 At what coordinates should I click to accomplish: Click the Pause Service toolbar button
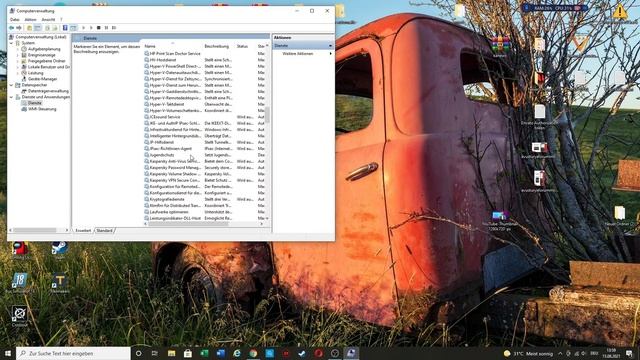[x=106, y=28]
